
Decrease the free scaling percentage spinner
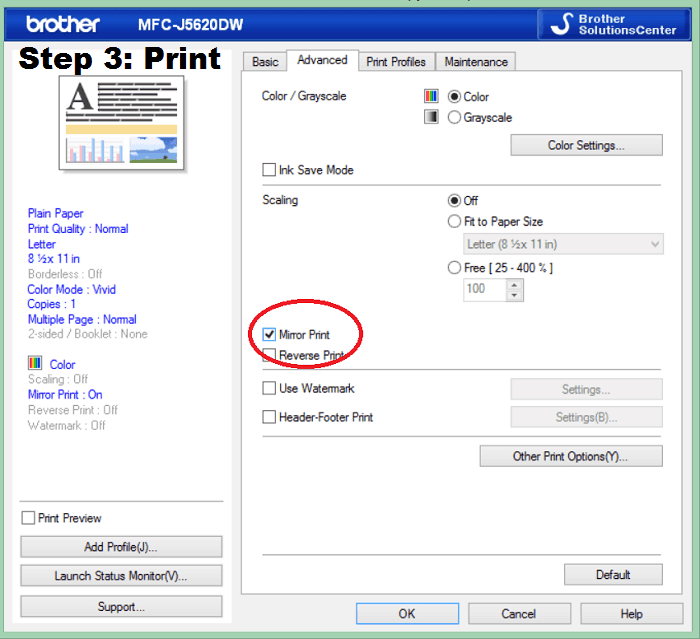click(x=514, y=296)
